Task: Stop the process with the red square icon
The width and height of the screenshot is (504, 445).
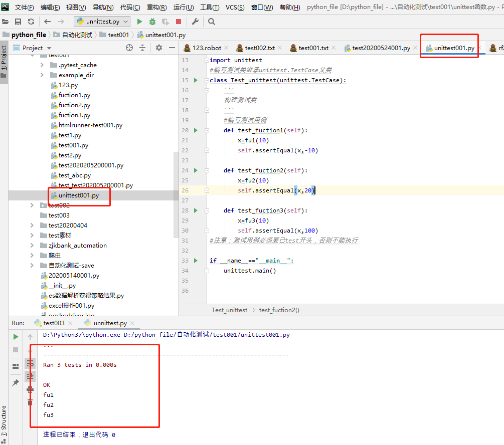Action: (179, 22)
